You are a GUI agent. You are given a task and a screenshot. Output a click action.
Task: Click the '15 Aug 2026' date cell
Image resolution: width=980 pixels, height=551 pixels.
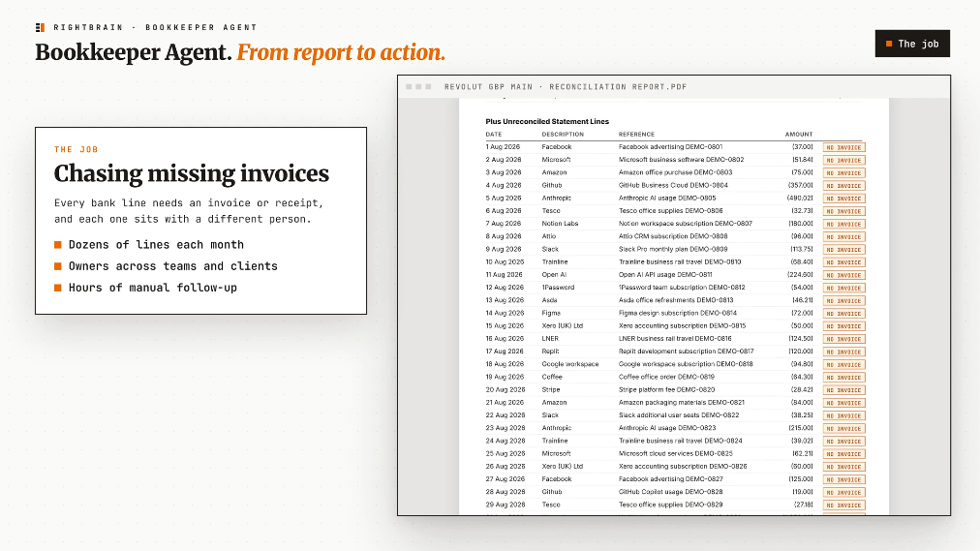point(505,326)
